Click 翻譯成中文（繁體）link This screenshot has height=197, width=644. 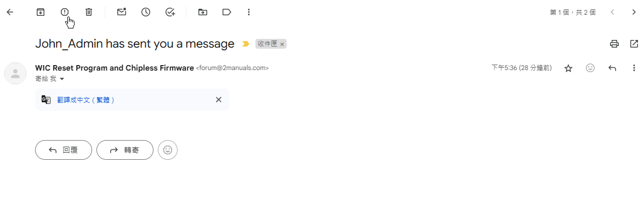[x=86, y=100]
